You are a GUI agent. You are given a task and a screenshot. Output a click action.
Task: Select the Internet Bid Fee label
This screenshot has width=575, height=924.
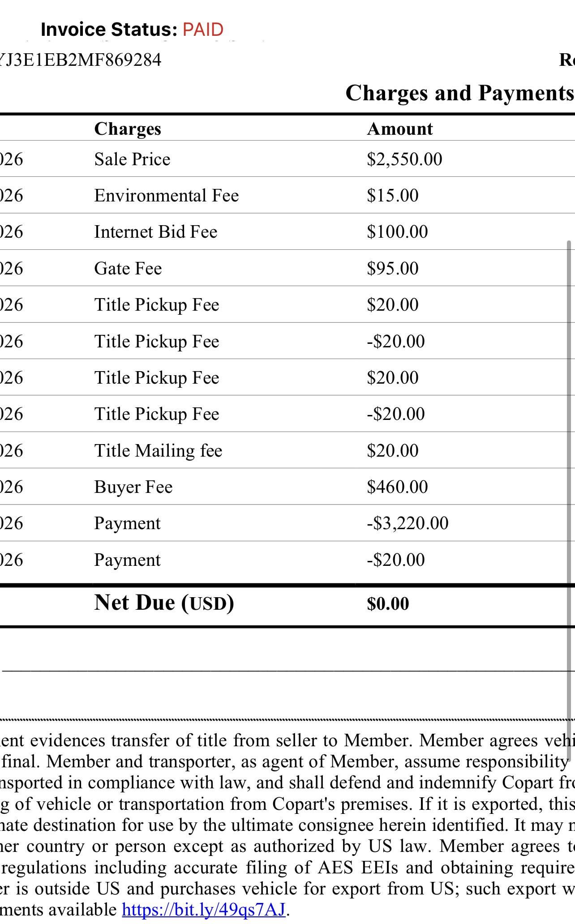coord(155,232)
